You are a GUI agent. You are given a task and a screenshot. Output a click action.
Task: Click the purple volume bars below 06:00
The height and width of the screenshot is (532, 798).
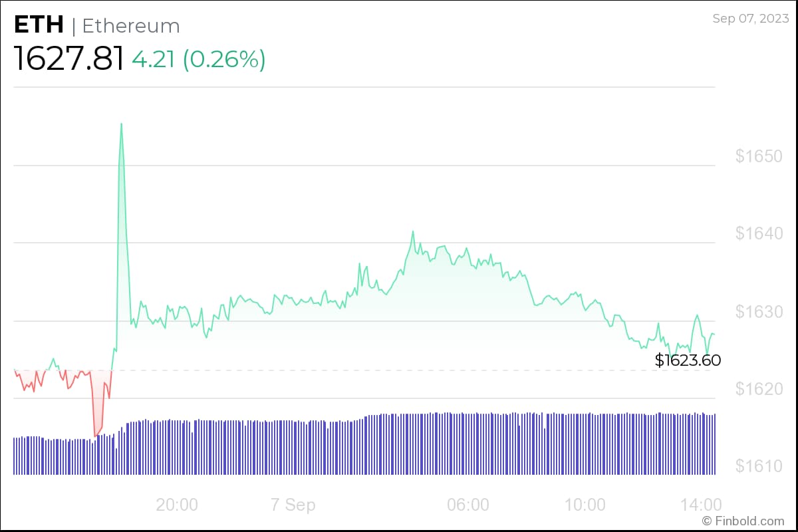468,444
